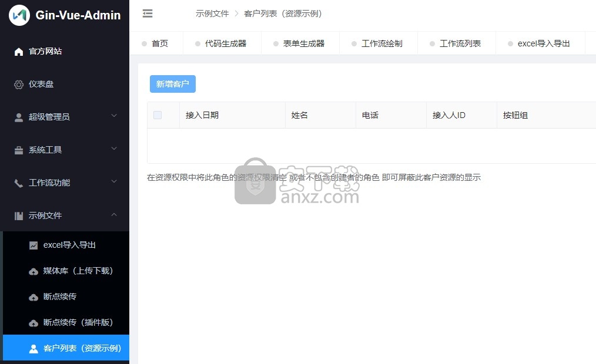The image size is (596, 364).
Task: Click the 接入日期 column header
Action: 202,115
